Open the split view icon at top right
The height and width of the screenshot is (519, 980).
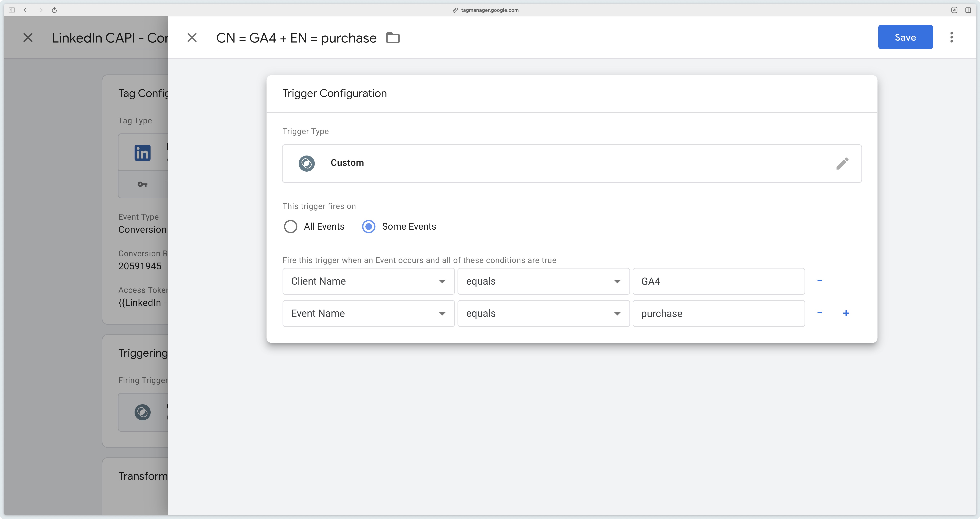968,10
